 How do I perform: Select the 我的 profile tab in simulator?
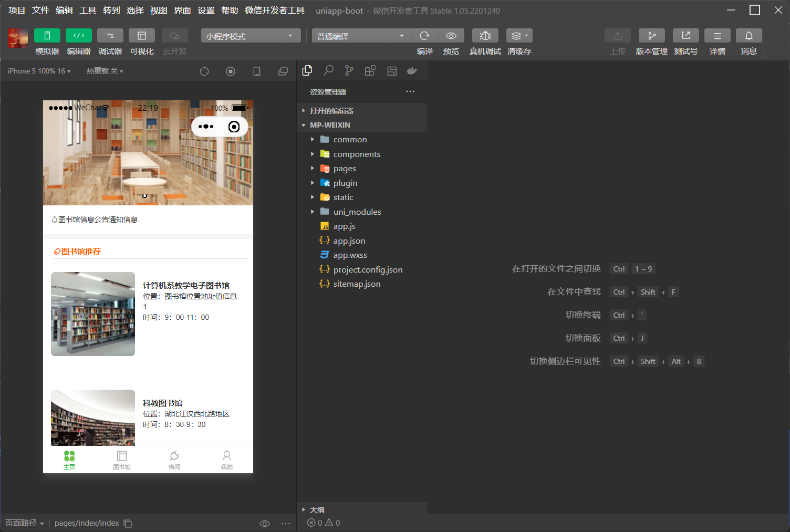point(227,460)
